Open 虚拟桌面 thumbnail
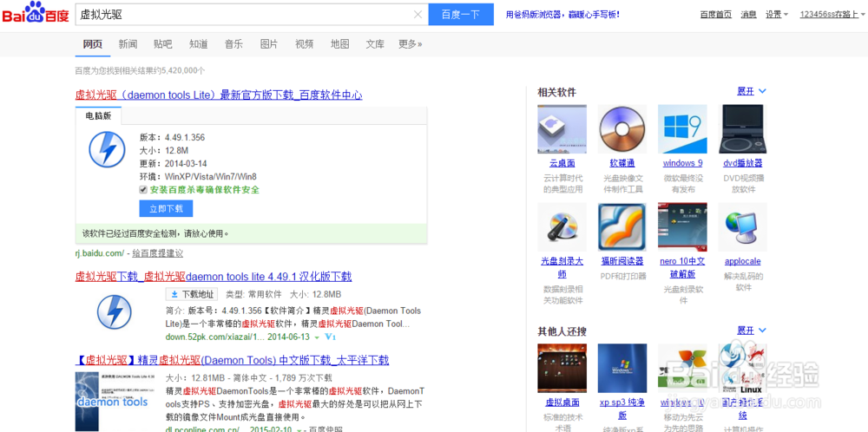 pyautogui.click(x=562, y=368)
